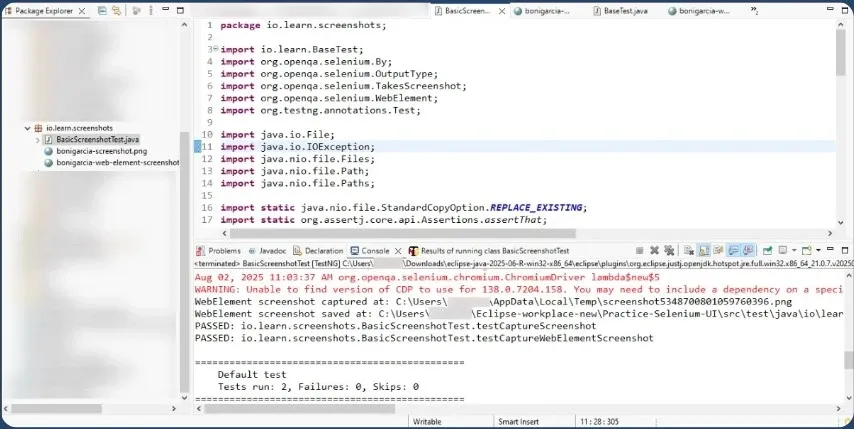854x429 pixels.
Task: Clear the Console output
Action: [x=689, y=250]
